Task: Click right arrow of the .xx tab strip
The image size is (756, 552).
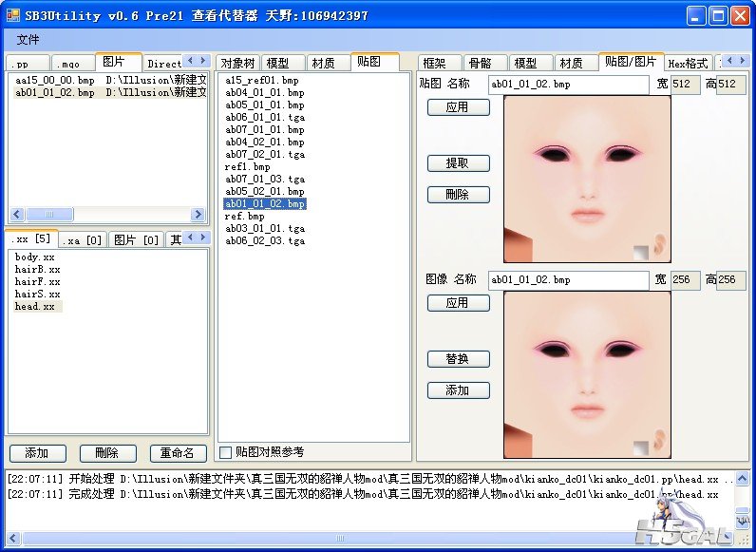Action: tap(201, 238)
